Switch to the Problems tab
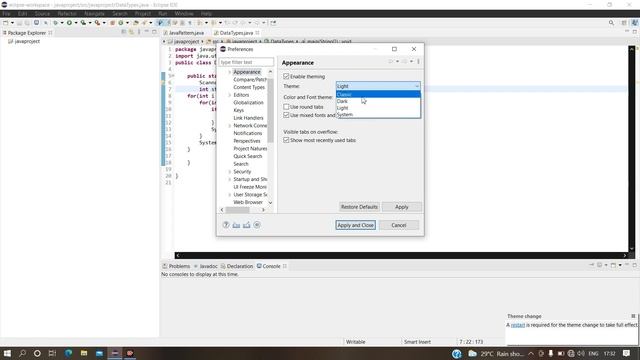Image resolution: width=640 pixels, height=360 pixels. pos(176,266)
